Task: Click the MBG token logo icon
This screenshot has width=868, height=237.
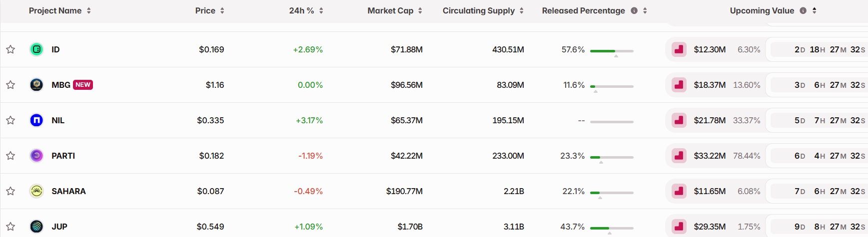Action: (x=36, y=85)
